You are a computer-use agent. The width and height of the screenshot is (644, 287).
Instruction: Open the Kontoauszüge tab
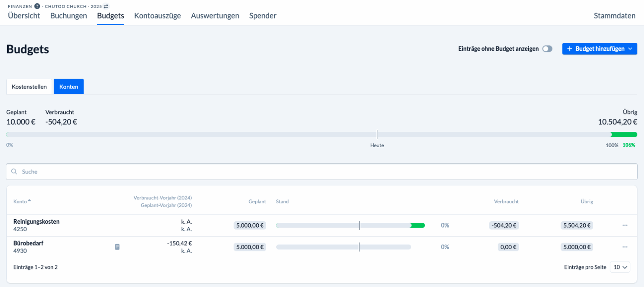(x=157, y=16)
